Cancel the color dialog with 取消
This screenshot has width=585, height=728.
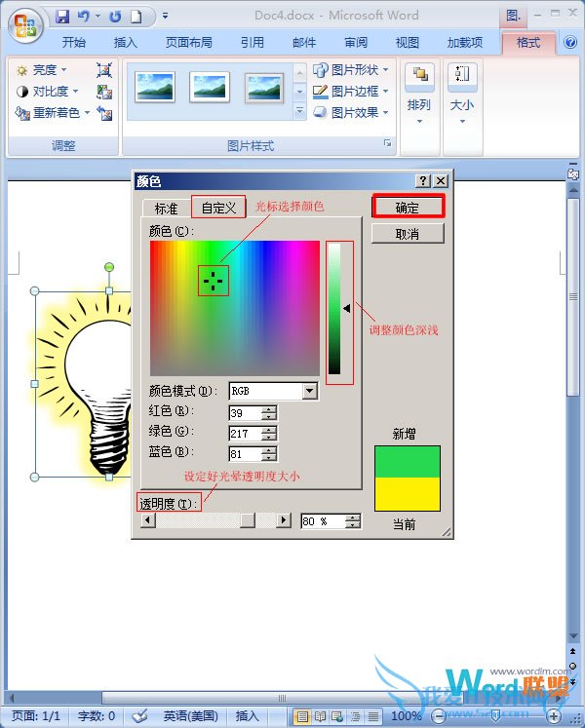point(408,234)
